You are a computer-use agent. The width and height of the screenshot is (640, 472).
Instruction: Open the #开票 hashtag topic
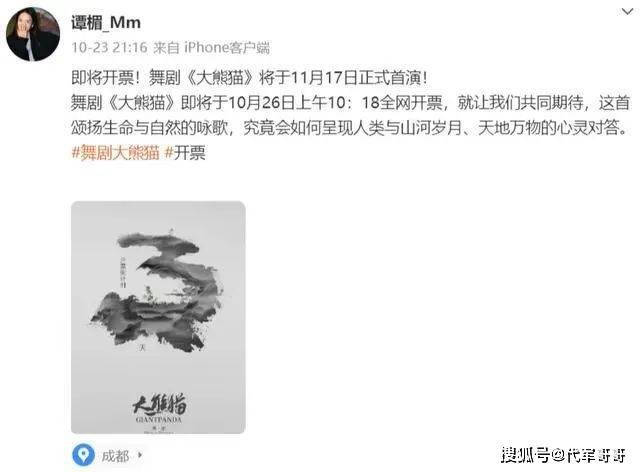(x=185, y=153)
